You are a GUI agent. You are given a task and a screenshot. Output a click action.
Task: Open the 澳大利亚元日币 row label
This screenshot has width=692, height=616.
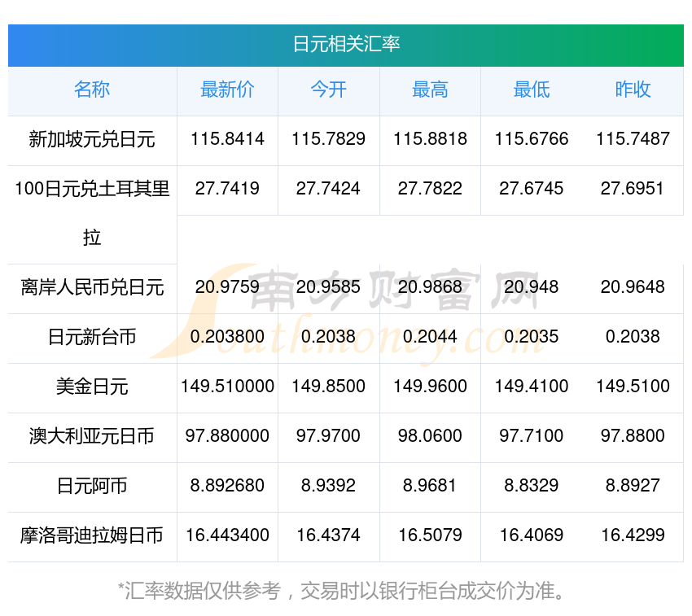click(92, 436)
